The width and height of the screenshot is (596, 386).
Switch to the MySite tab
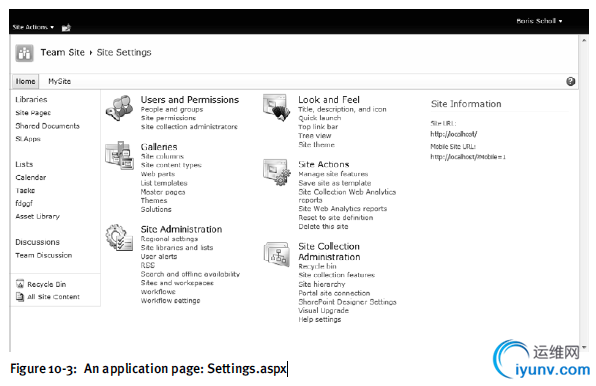[x=59, y=81]
